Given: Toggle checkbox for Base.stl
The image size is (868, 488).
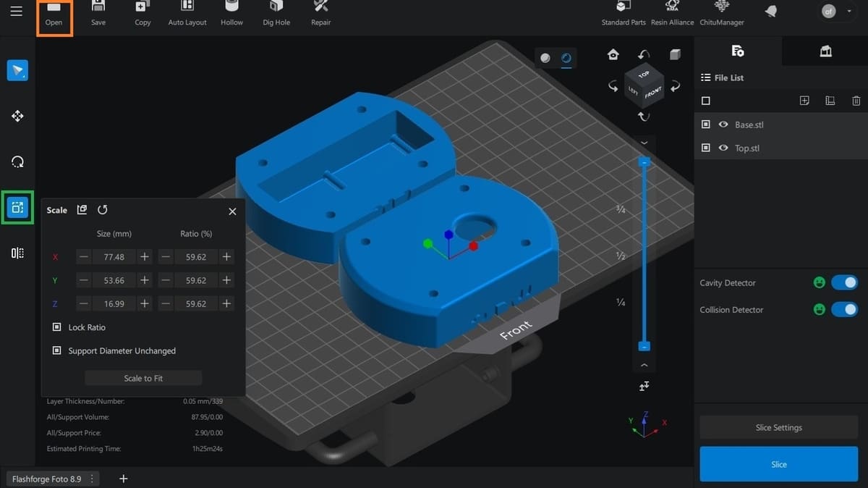Looking at the screenshot, I should (706, 125).
